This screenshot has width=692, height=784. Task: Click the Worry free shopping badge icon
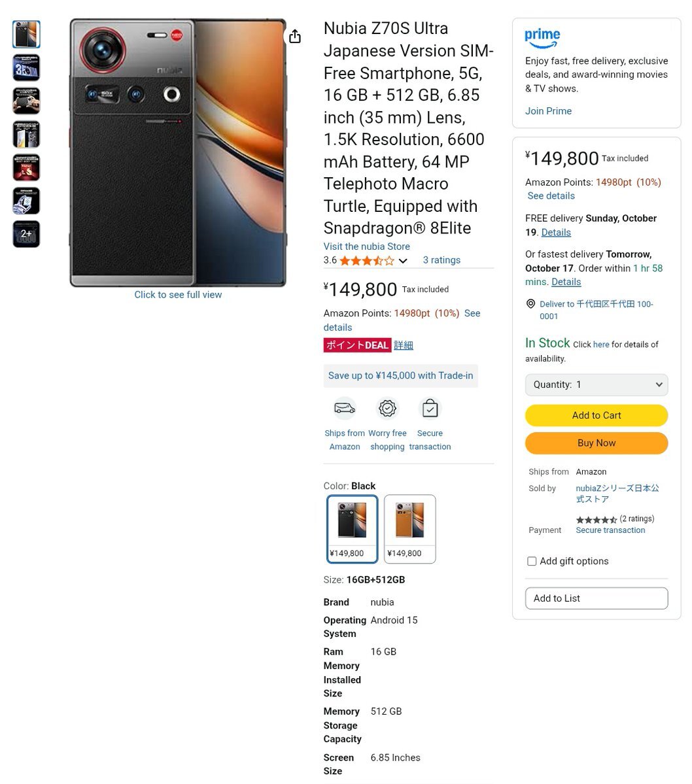(x=387, y=409)
